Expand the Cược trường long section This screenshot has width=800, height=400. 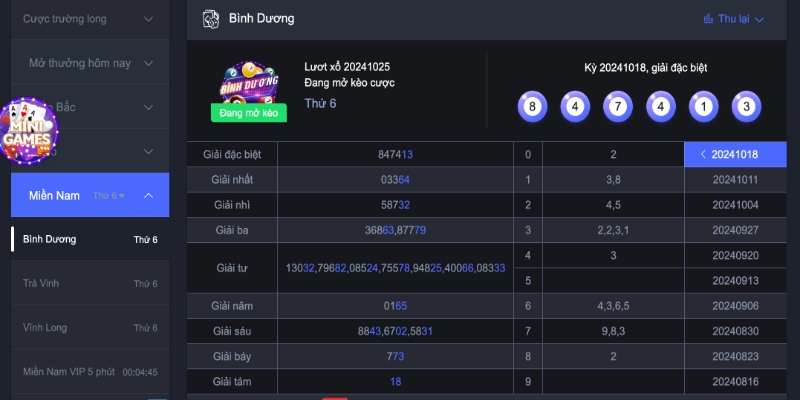point(149,18)
